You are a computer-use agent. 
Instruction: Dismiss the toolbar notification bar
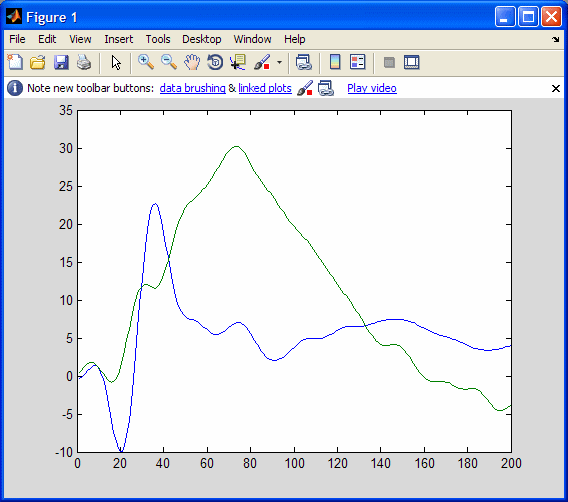click(556, 88)
